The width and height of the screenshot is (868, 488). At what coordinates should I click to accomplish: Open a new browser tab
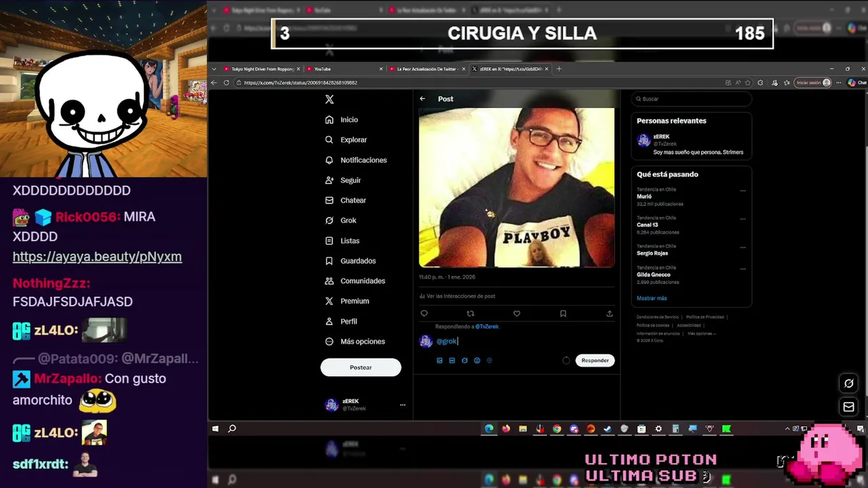559,68
